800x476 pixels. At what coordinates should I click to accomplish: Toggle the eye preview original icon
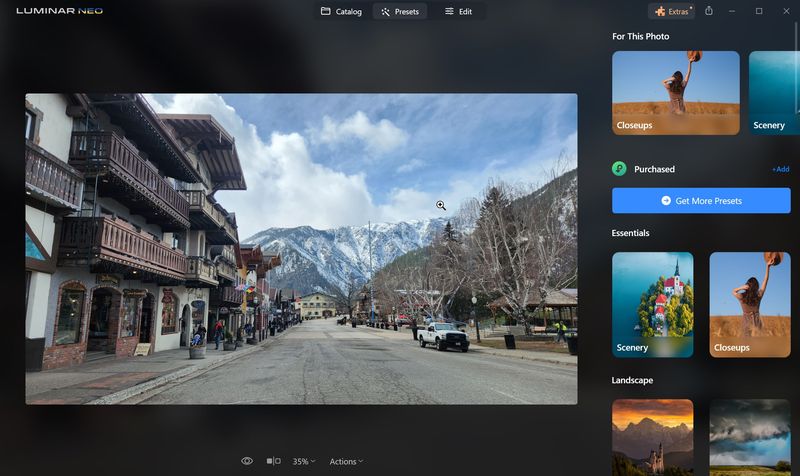[x=247, y=461]
